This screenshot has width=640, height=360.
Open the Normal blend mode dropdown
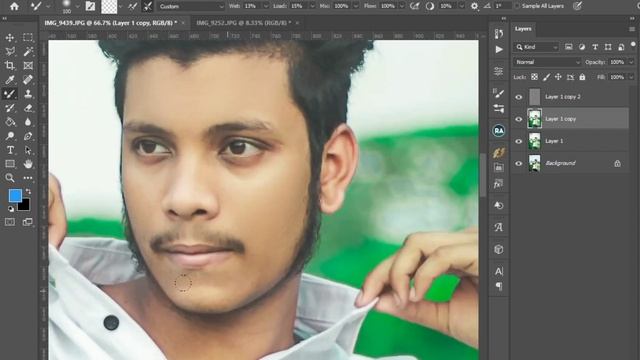point(547,62)
